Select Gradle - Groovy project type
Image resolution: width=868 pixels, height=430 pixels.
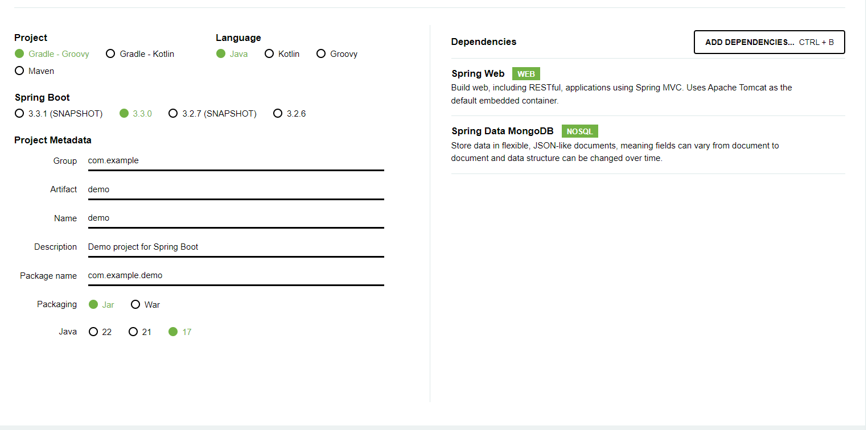[x=52, y=54]
